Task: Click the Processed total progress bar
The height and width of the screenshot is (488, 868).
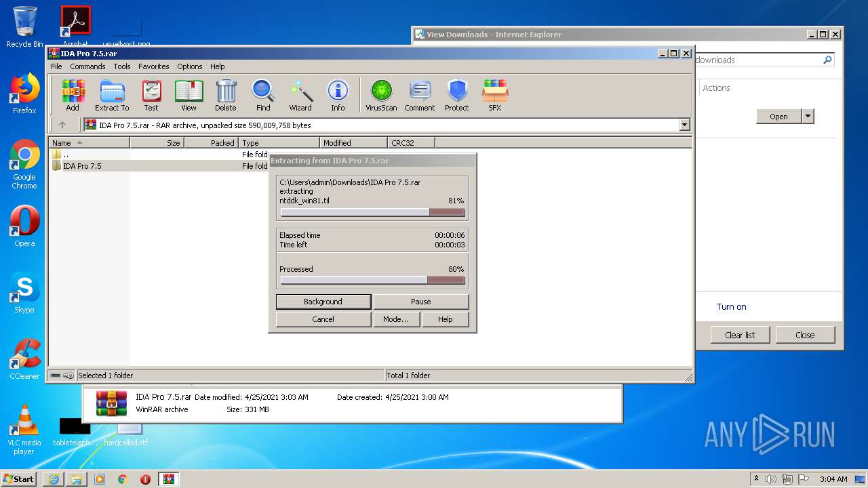Action: point(372,280)
